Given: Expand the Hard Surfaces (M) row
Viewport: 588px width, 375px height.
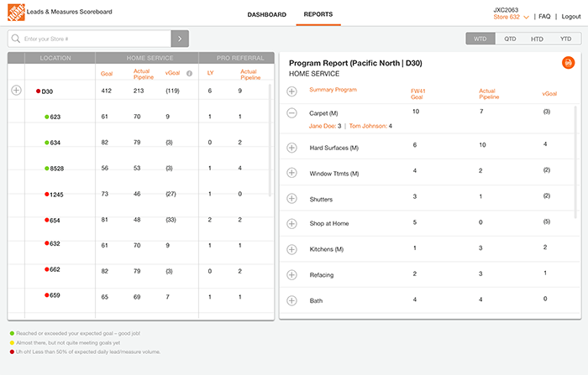Looking at the screenshot, I should tap(291, 148).
